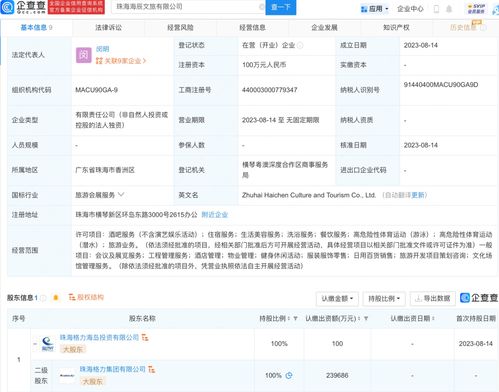Open the 应用 apps dropdown

375,9
